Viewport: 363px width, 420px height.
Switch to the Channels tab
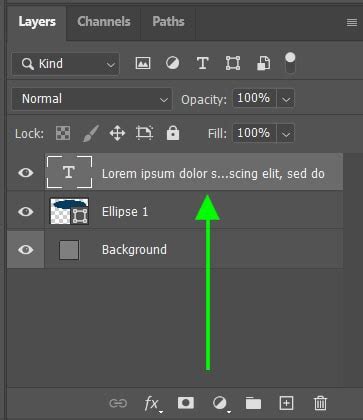click(104, 22)
